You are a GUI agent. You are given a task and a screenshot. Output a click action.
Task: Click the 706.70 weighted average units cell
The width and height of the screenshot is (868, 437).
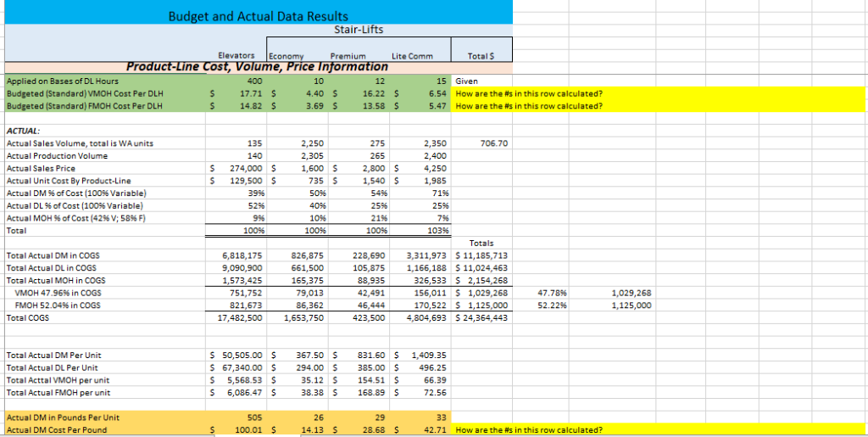pyautogui.click(x=494, y=144)
